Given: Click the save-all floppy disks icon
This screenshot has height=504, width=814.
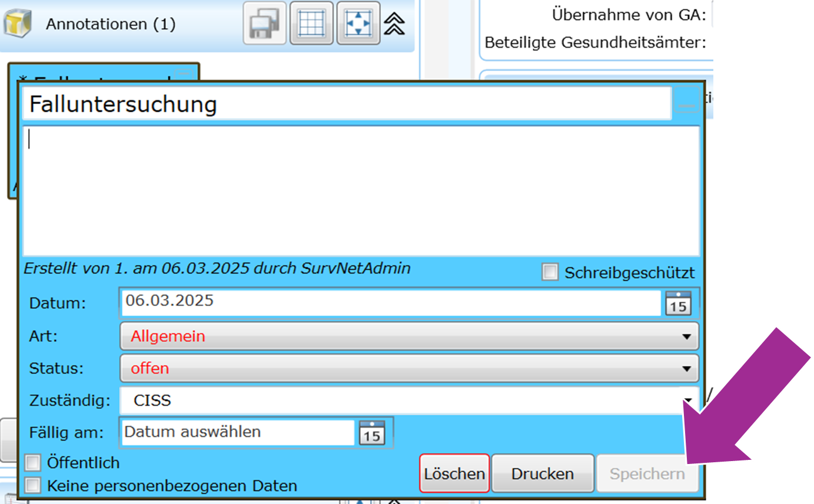Looking at the screenshot, I should coord(265,24).
